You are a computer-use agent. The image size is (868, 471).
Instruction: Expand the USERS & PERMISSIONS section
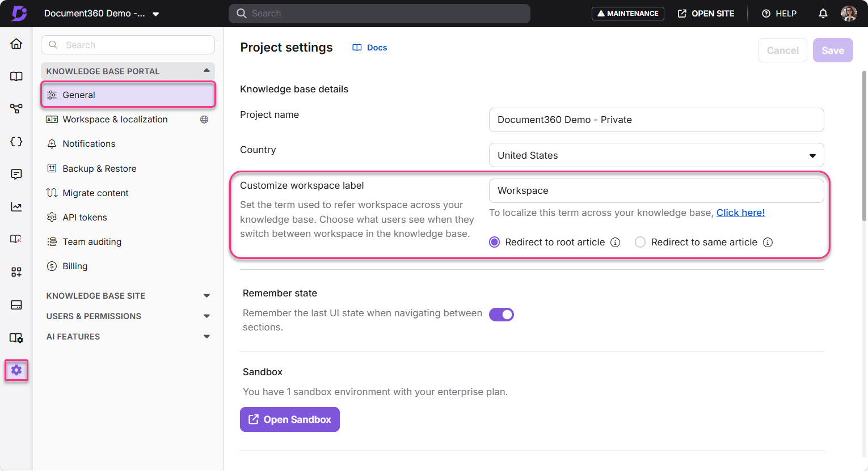pyautogui.click(x=128, y=316)
